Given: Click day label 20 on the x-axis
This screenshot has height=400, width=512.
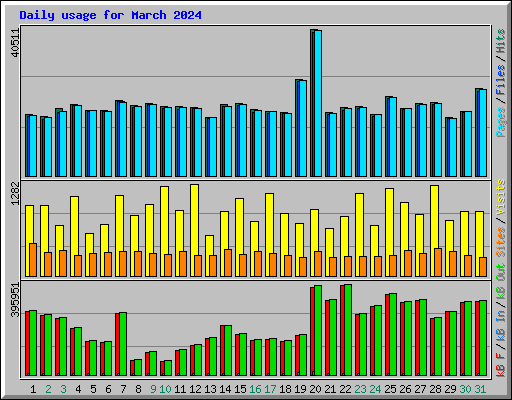Looking at the screenshot, I should [315, 389].
